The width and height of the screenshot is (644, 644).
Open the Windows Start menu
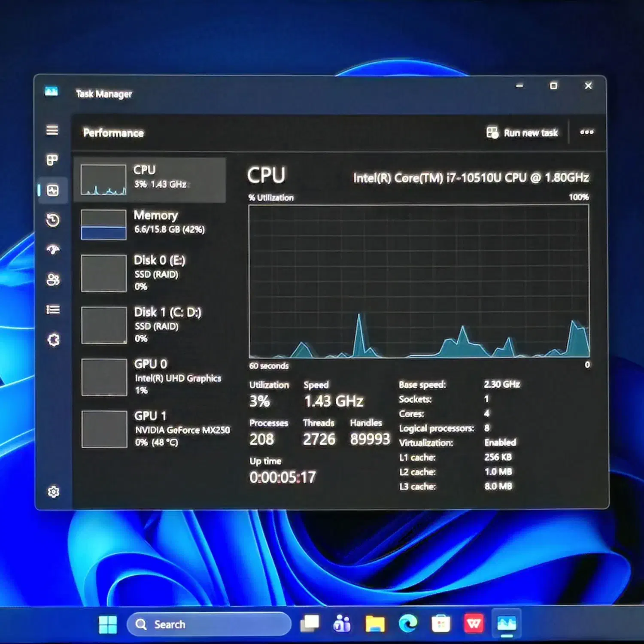(108, 624)
